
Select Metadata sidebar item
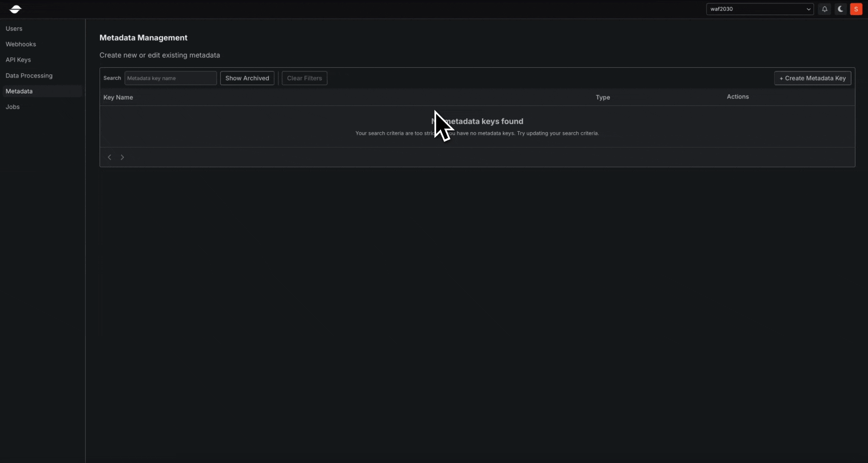click(19, 91)
